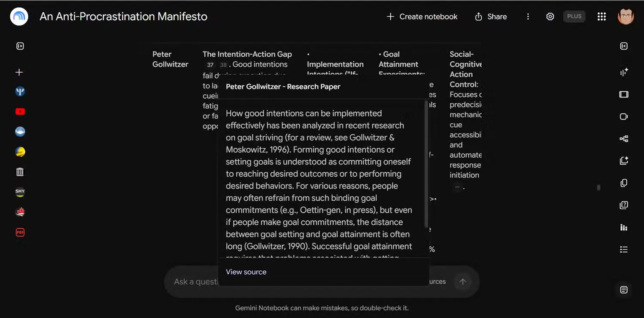Viewport: 644px width, 318px height.
Task: Open the Mind Map icon in right sidebar
Action: (624, 138)
